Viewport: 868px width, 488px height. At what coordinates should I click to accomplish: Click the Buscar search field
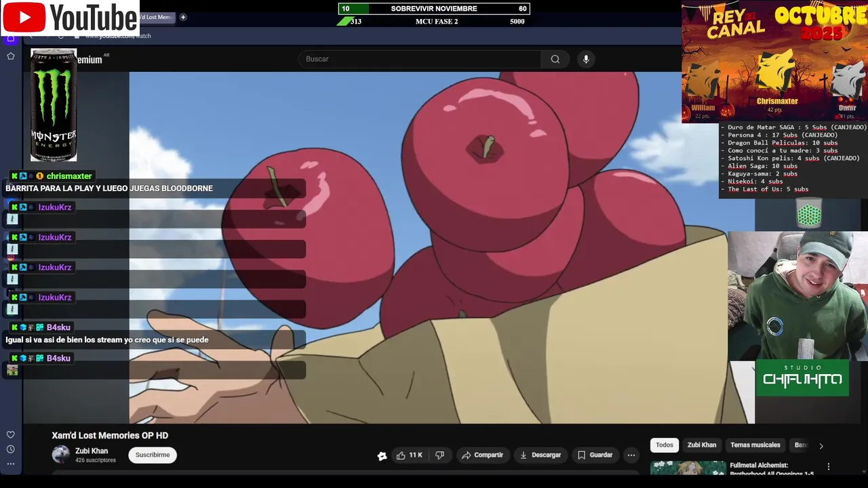tap(420, 59)
